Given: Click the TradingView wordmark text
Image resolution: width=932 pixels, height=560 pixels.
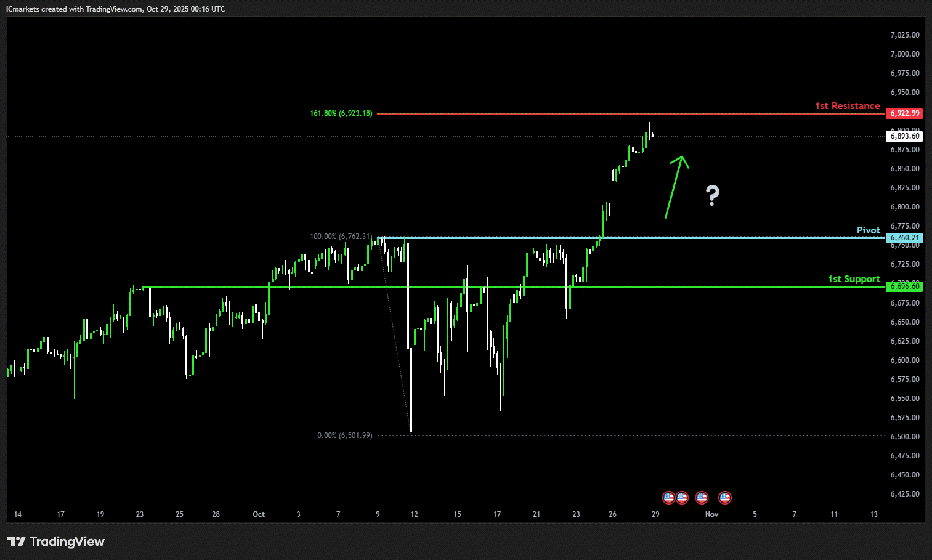Looking at the screenshot, I should click(x=67, y=542).
